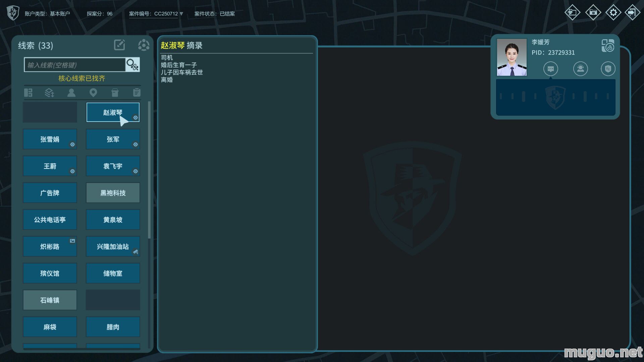The image size is (644, 362).
Task: Select the 黑袍科技 clue
Action: (x=113, y=193)
